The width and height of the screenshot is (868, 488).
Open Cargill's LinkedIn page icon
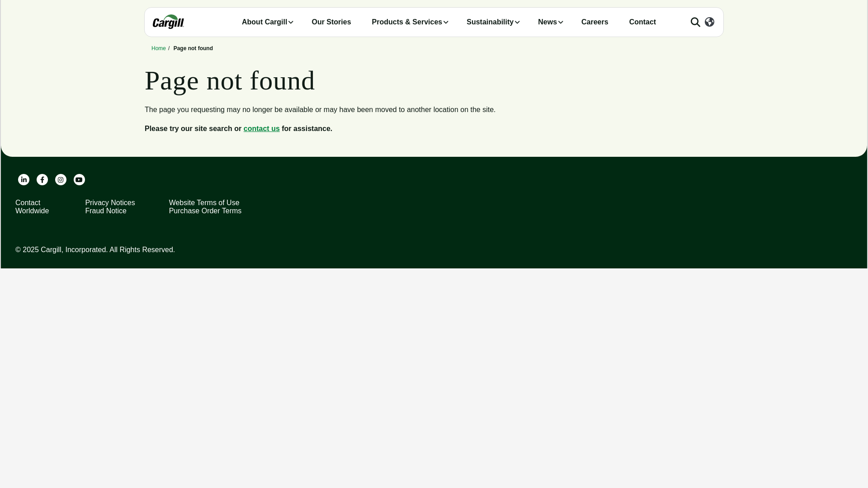tap(24, 180)
